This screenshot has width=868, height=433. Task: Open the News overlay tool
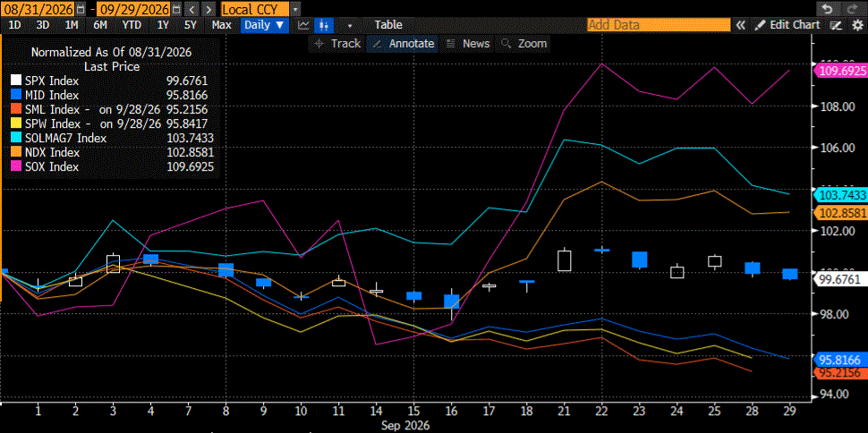click(x=468, y=44)
